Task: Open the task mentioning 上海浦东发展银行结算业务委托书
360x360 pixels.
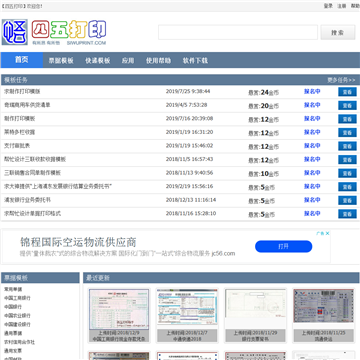Action: pyautogui.click(x=58, y=187)
